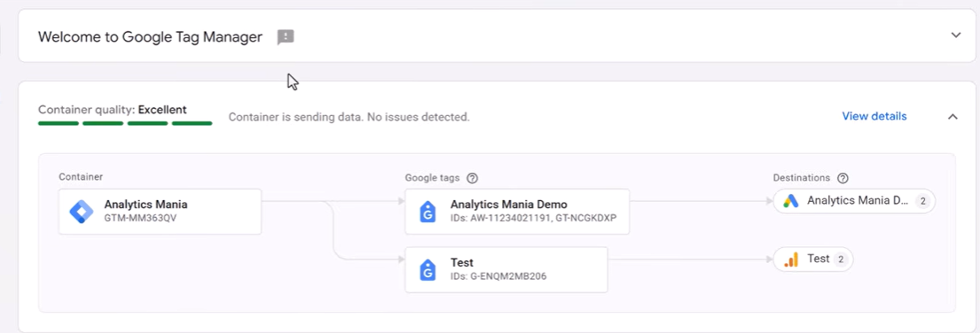Open the Analytics Mania Demo Google tag

[517, 212]
